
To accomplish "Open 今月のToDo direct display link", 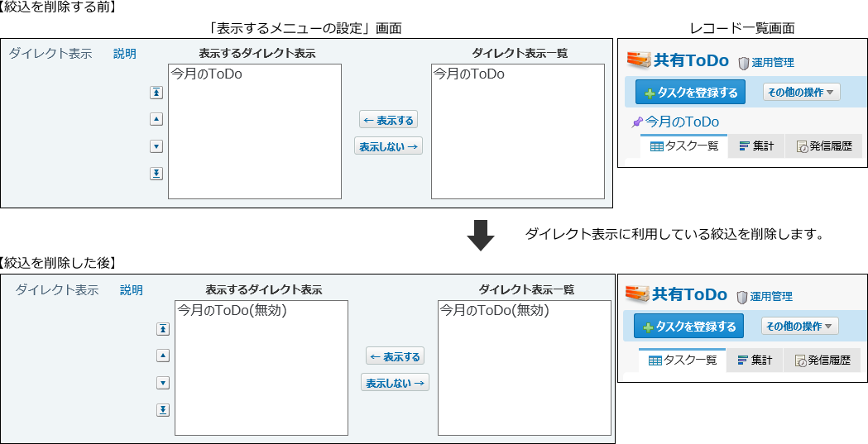I will pos(682,122).
